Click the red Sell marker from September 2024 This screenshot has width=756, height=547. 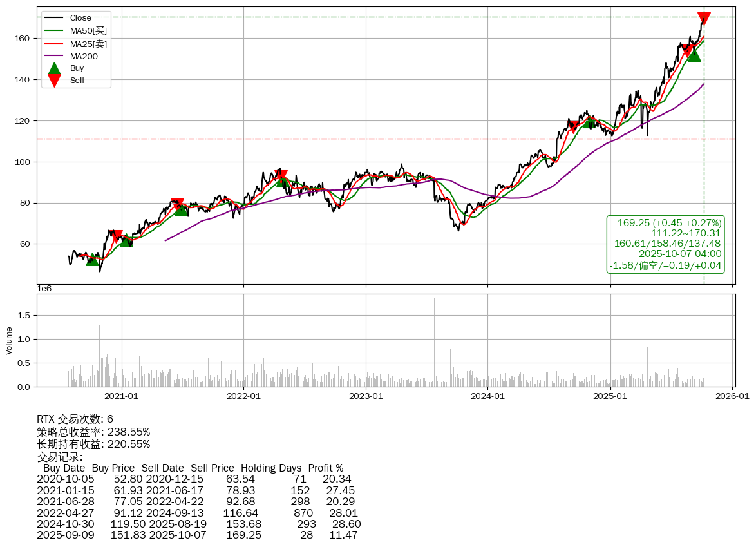pos(572,126)
